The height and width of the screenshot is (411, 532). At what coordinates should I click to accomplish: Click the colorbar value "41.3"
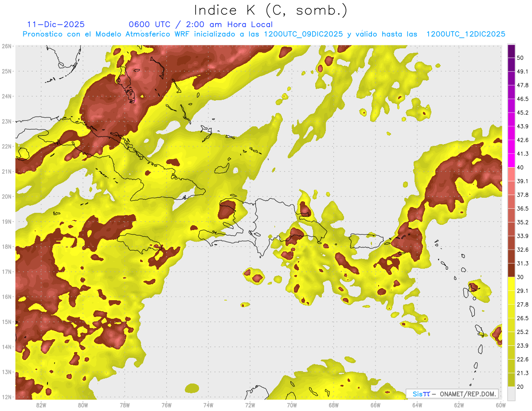(x=523, y=154)
